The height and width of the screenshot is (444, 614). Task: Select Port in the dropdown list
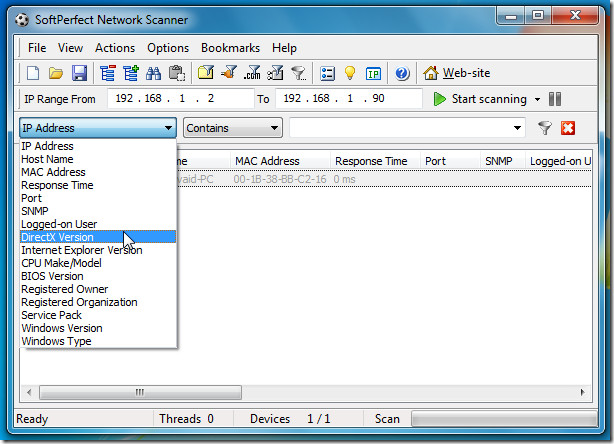(98, 198)
